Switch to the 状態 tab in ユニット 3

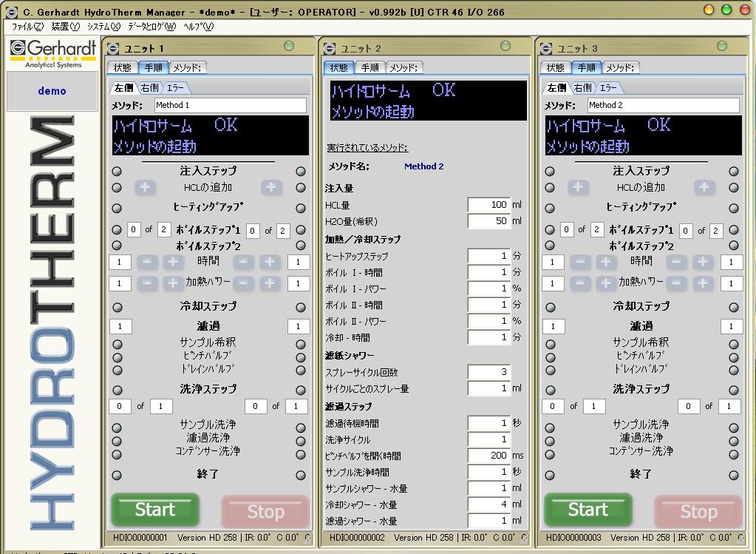click(556, 67)
